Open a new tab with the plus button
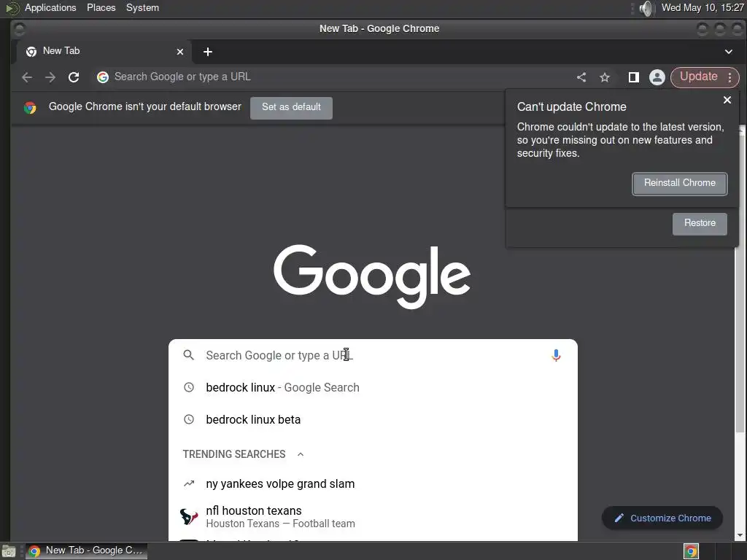The height and width of the screenshot is (560, 747). pos(208,52)
